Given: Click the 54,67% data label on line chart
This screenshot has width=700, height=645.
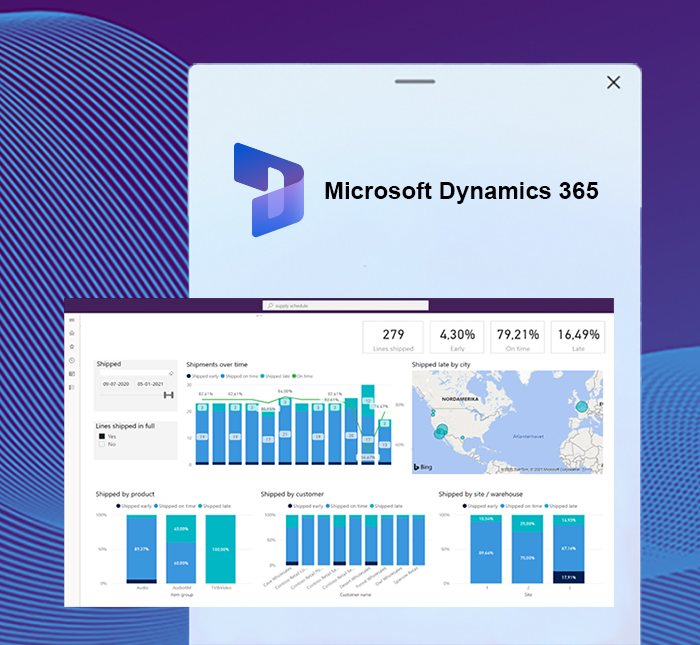Looking at the screenshot, I should (x=368, y=458).
